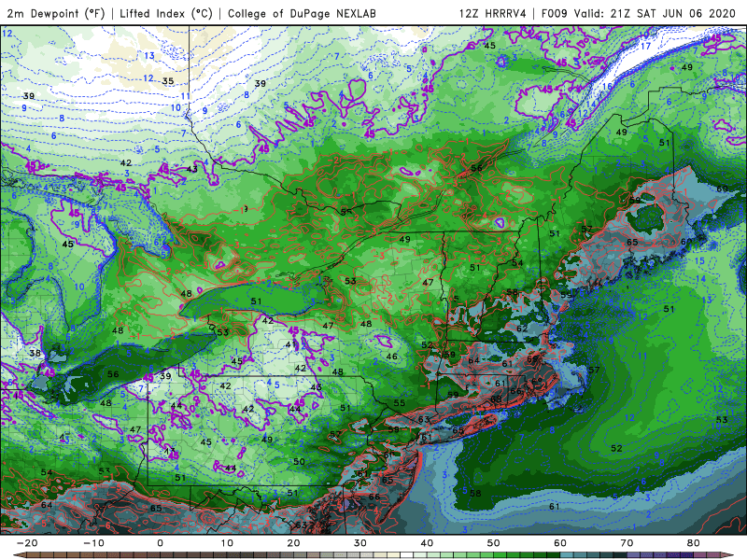The image size is (747, 560).
Task: Click the 10 label on the color scale
Action: tap(227, 543)
